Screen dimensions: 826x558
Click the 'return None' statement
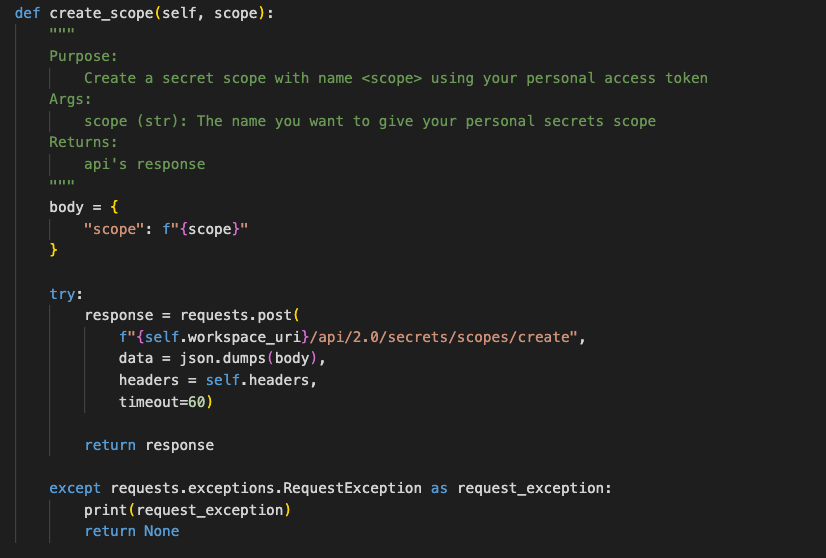[132, 531]
